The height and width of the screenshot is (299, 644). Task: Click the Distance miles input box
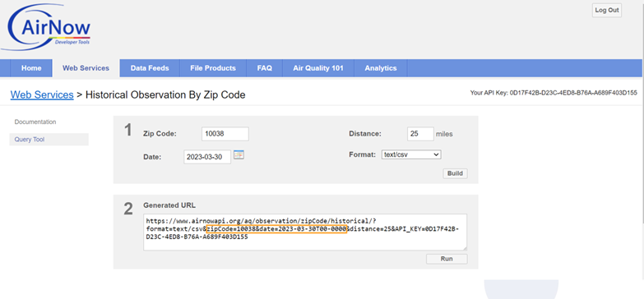point(420,134)
